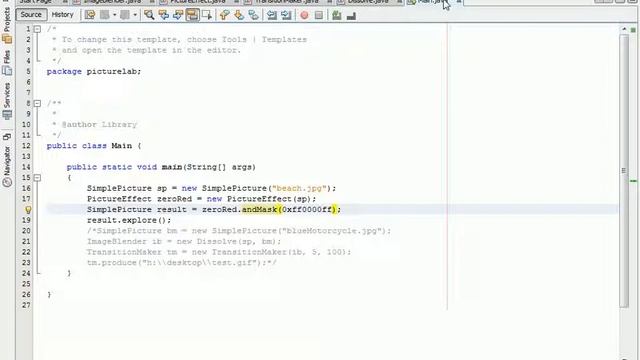640x360 pixels.
Task: Click the commented tm.produce line 23
Action: click(182, 262)
